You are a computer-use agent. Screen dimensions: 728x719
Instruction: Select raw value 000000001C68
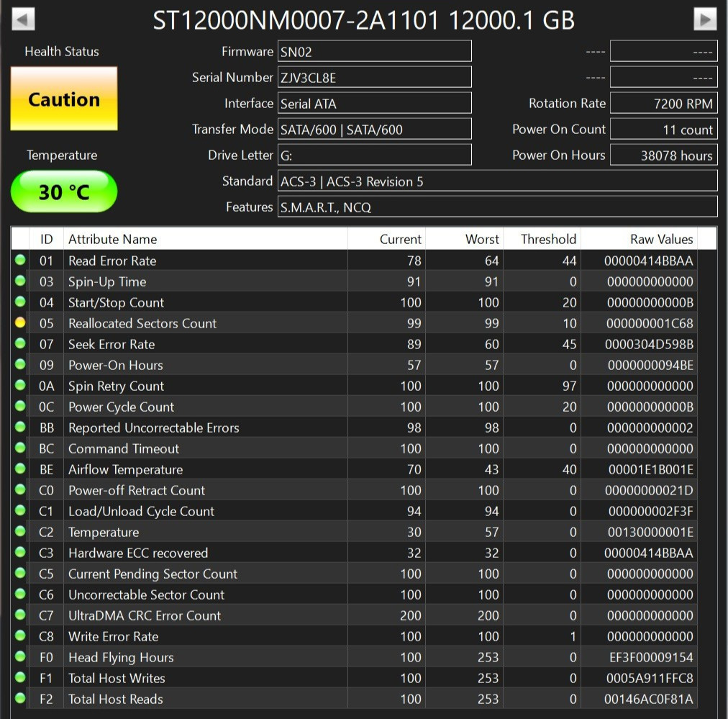point(650,323)
